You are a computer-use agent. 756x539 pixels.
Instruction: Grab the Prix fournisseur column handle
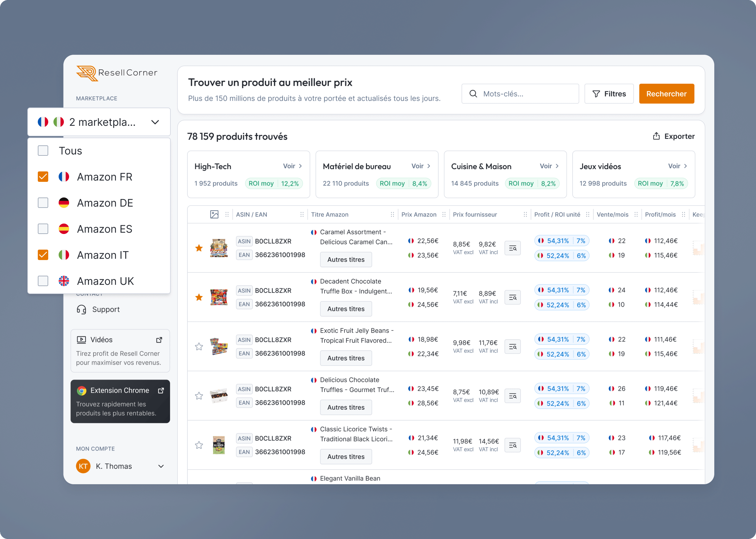(x=525, y=214)
